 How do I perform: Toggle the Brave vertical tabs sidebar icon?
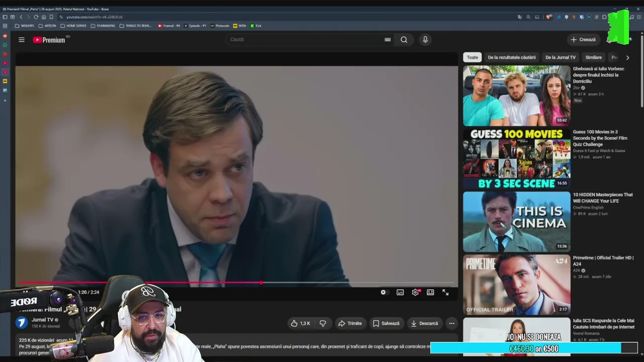(x=5, y=17)
